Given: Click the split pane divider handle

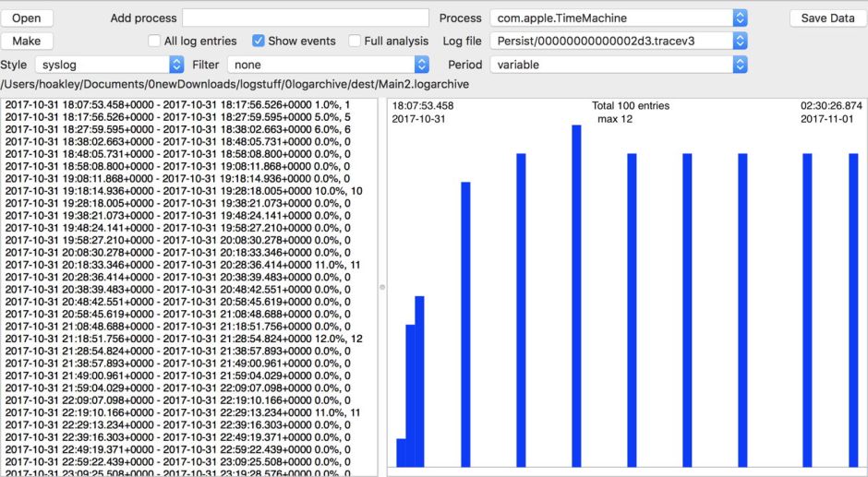Looking at the screenshot, I should coord(382,287).
